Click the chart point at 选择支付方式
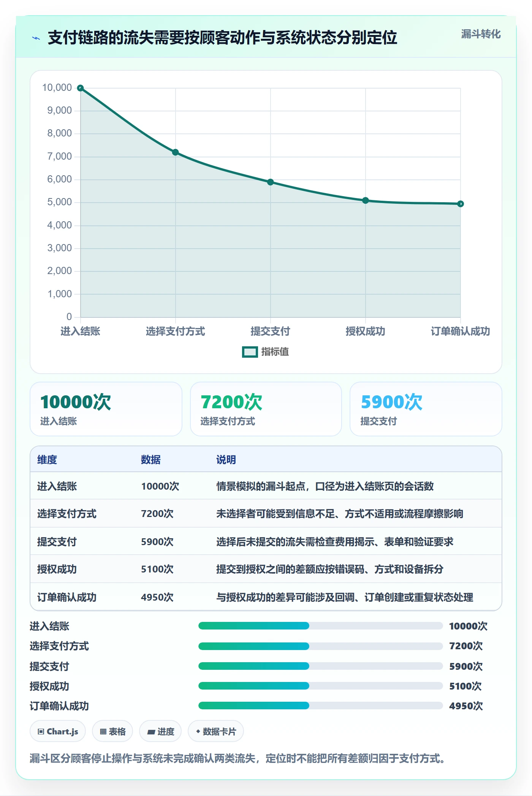Image resolution: width=532 pixels, height=796 pixels. click(176, 152)
